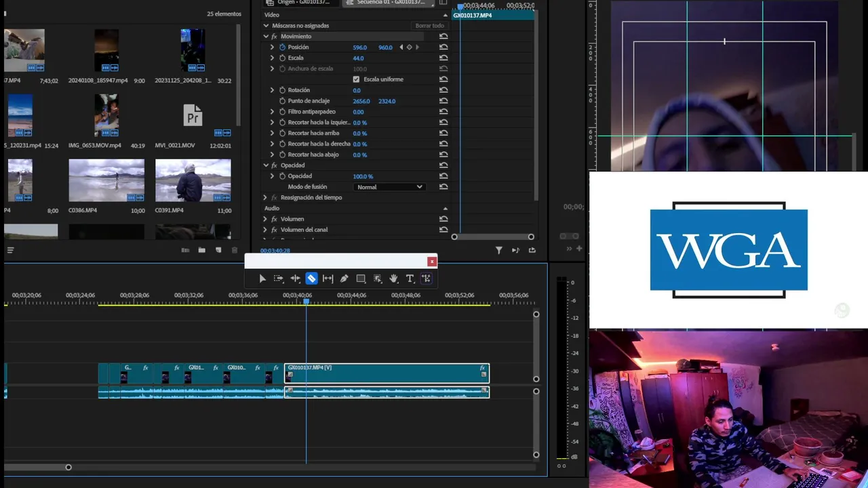Select the Razor tool
The height and width of the screenshot is (488, 868).
coord(311,279)
